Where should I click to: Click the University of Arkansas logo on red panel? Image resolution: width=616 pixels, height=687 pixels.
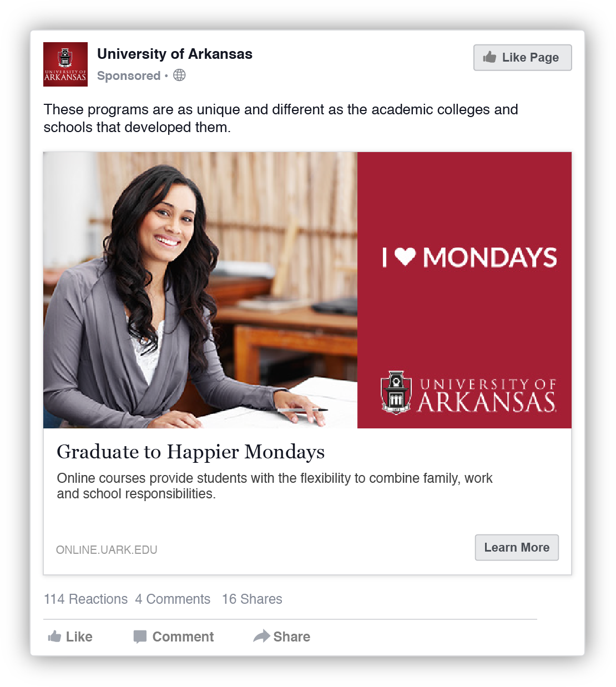(x=468, y=392)
